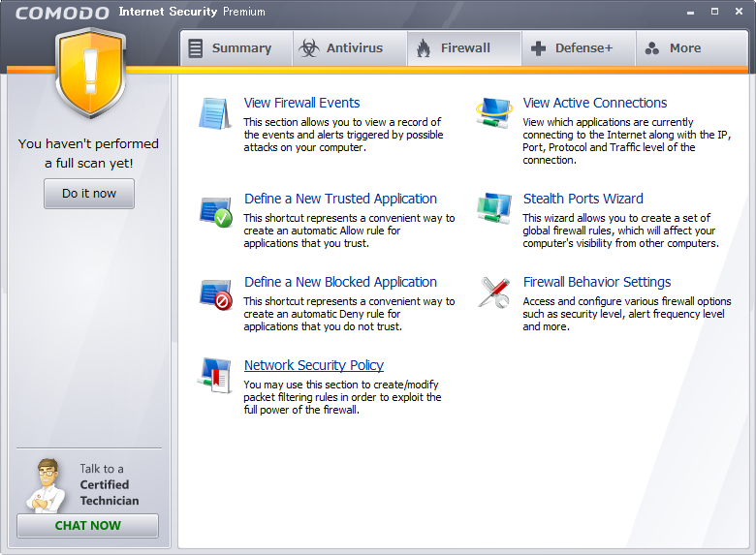Open the Firewall Behavior Settings link

(x=596, y=282)
